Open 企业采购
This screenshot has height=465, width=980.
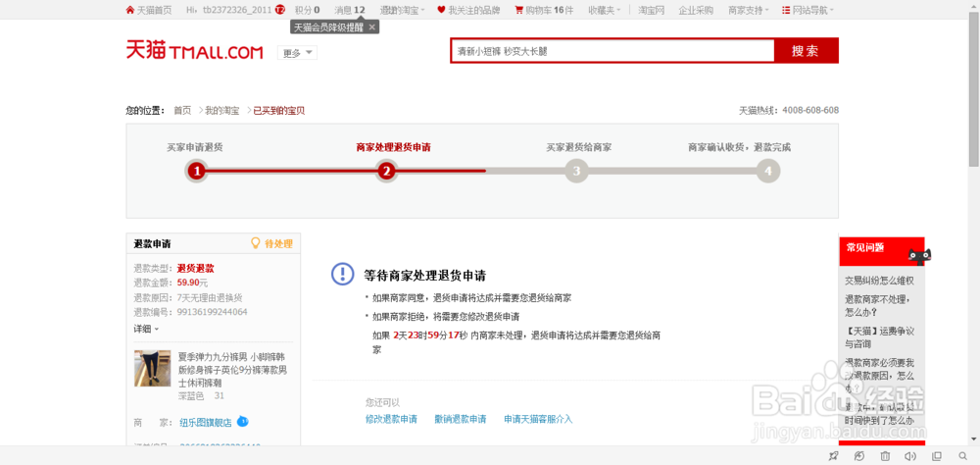[696, 10]
